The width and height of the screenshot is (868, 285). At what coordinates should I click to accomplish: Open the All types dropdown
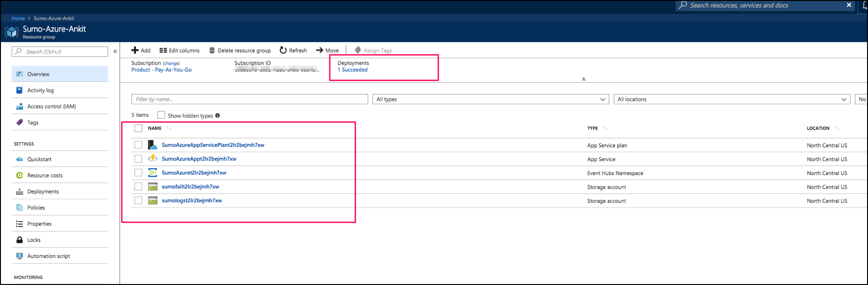tap(490, 99)
